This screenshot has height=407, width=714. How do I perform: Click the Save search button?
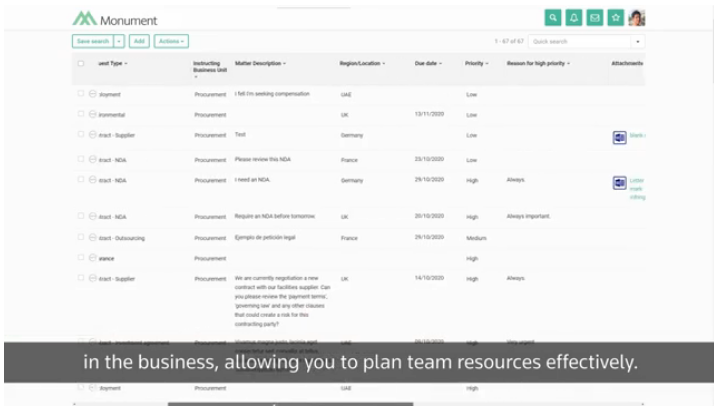(x=92, y=41)
